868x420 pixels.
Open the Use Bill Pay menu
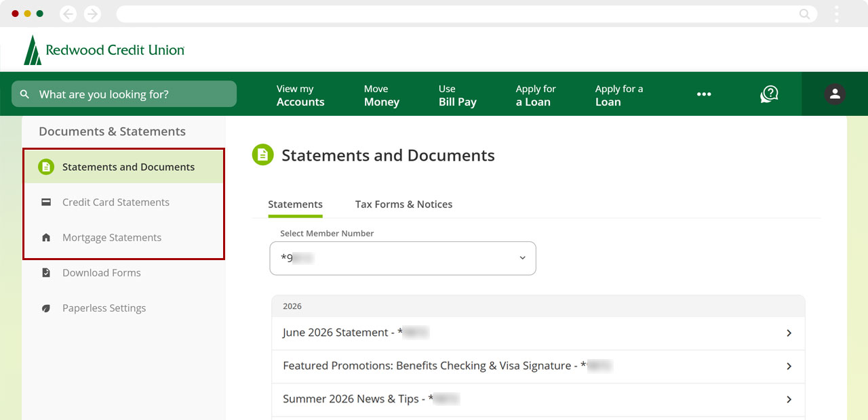(458, 96)
